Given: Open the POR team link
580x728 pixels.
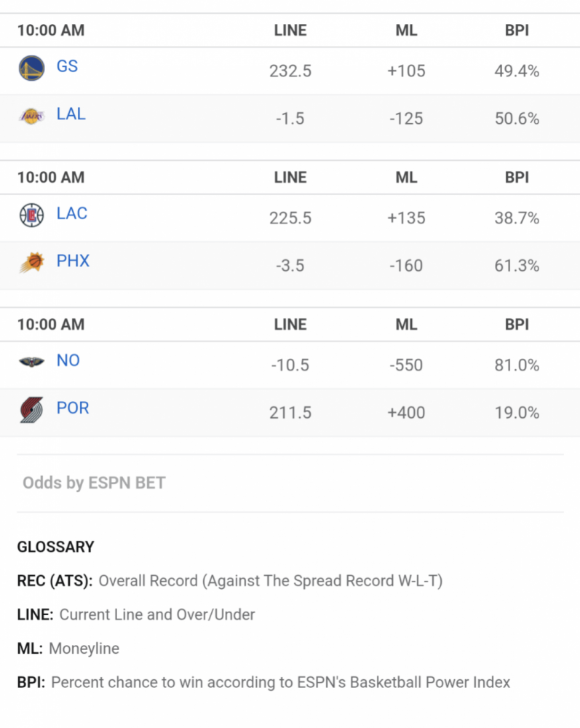Looking at the screenshot, I should [72, 408].
